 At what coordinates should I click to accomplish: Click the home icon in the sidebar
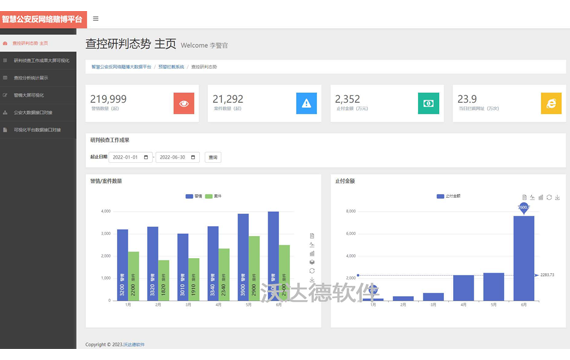[x=5, y=43]
